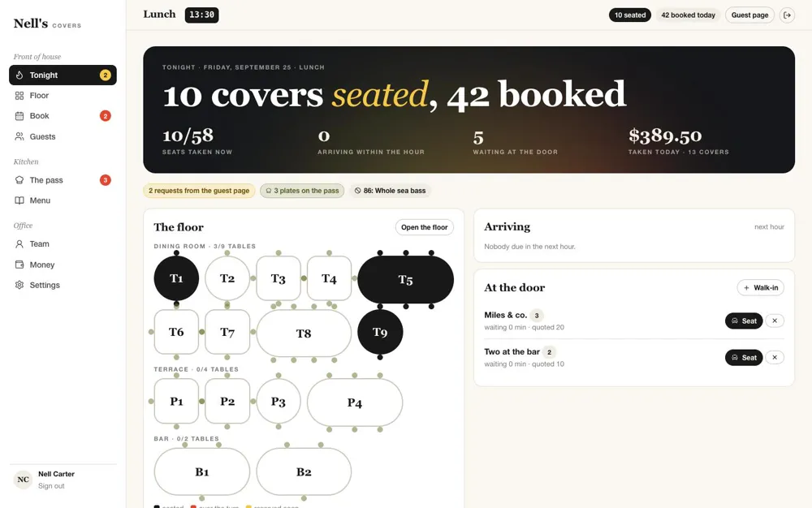The width and height of the screenshot is (812, 508).
Task: Add a Walk-in at the door
Action: [760, 287]
